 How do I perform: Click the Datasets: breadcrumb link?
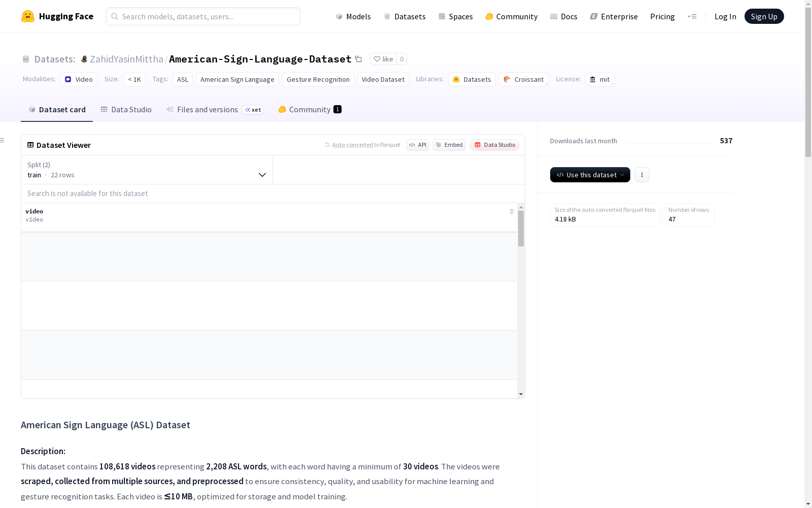point(54,59)
